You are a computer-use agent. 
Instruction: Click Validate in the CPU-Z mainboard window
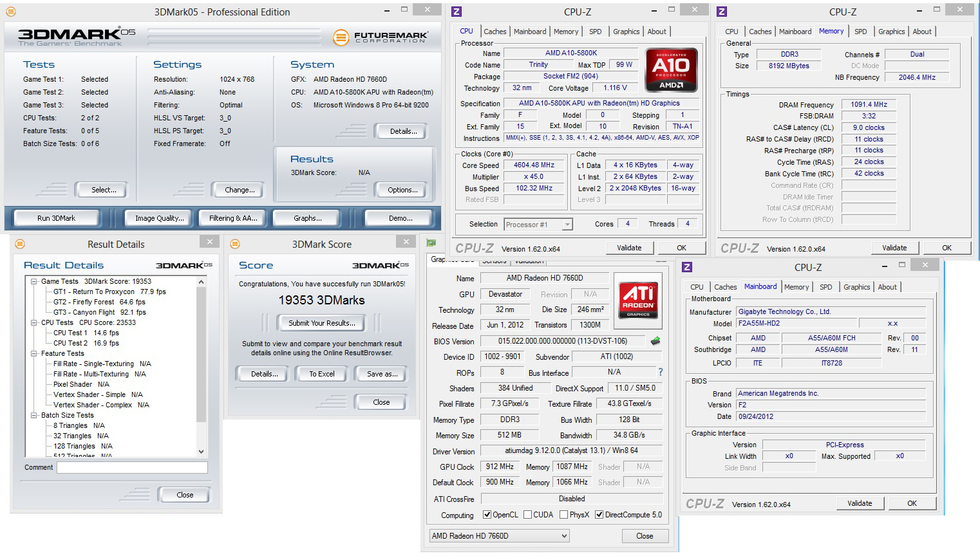click(x=860, y=503)
